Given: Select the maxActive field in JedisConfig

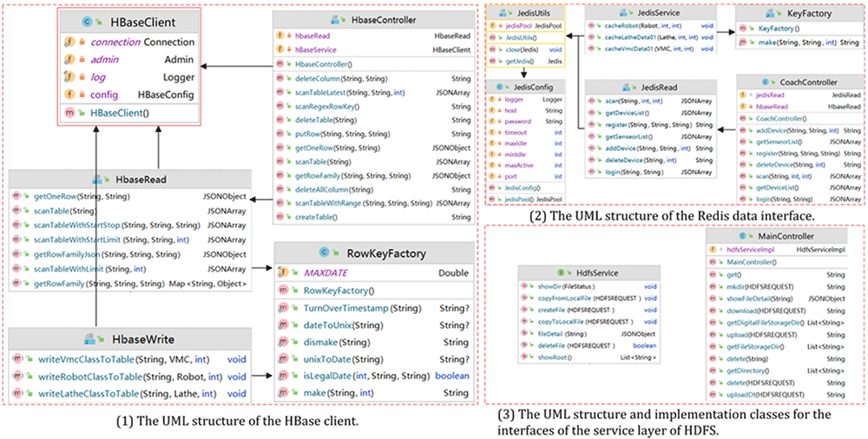Looking at the screenshot, I should tap(519, 165).
